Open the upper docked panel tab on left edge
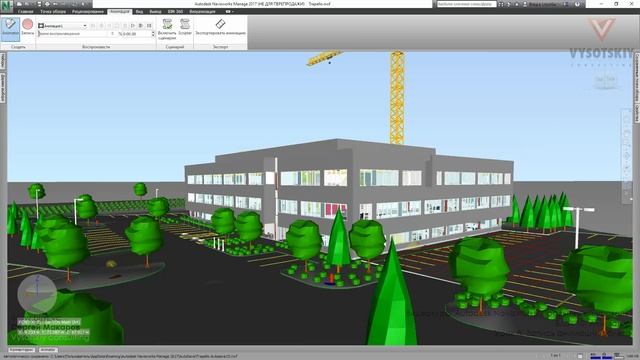Screen dimensions: 640x360 2,60
